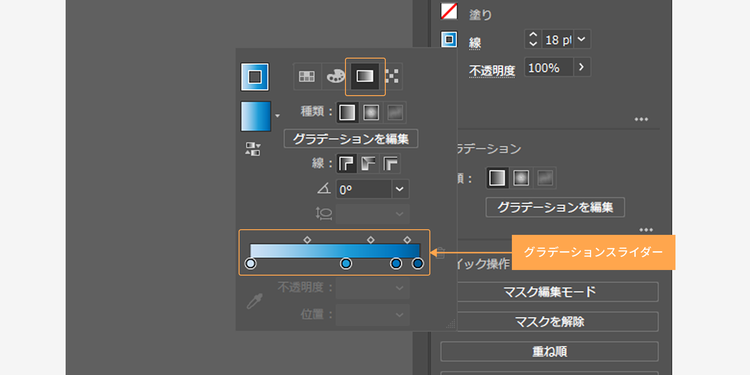Viewport: 750px width, 375px height.
Task: Click the angle field showing 0°
Action: tap(364, 189)
